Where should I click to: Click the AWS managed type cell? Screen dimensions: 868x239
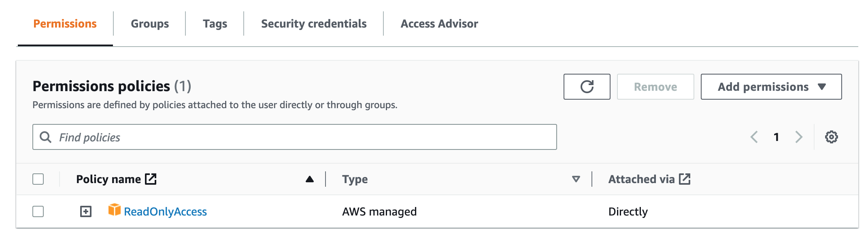point(379,211)
